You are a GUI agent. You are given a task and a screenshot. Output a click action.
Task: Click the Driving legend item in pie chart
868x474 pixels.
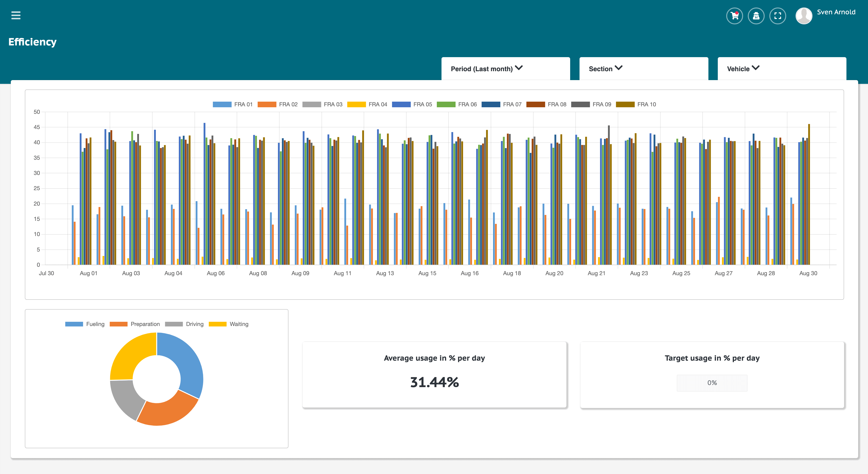pyautogui.click(x=193, y=323)
